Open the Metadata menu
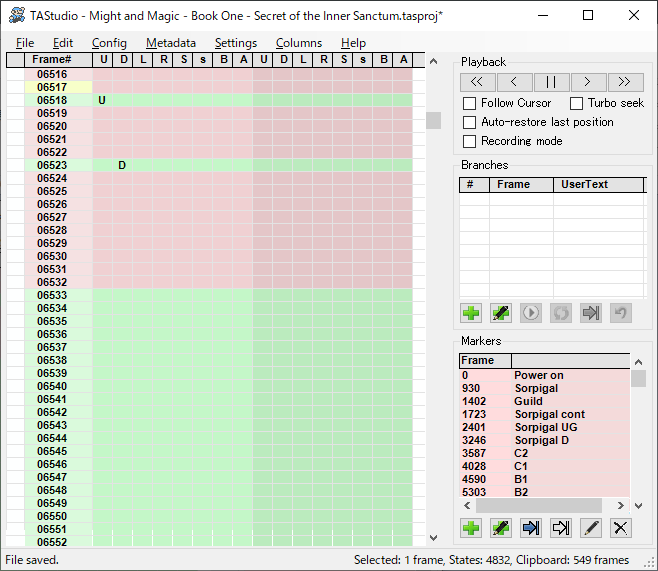 (x=171, y=43)
